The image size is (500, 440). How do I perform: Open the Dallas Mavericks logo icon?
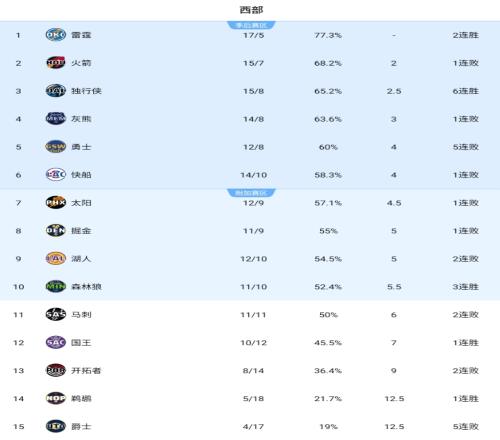tap(56, 91)
